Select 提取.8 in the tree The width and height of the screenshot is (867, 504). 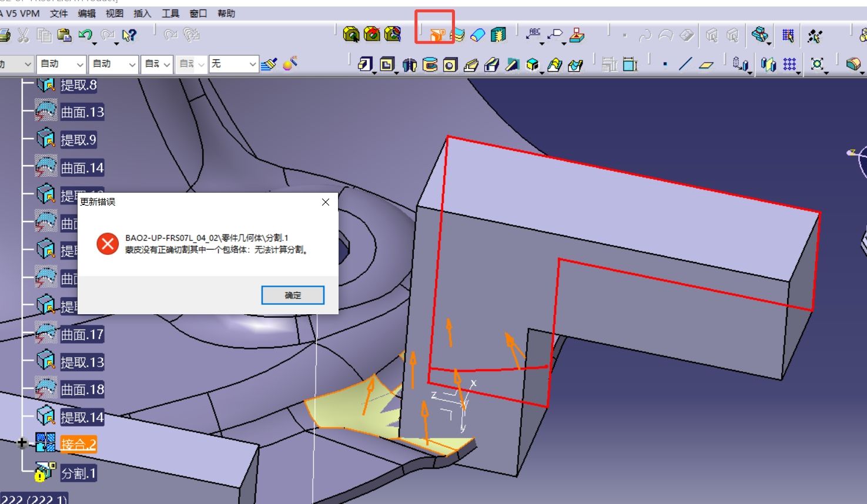78,85
